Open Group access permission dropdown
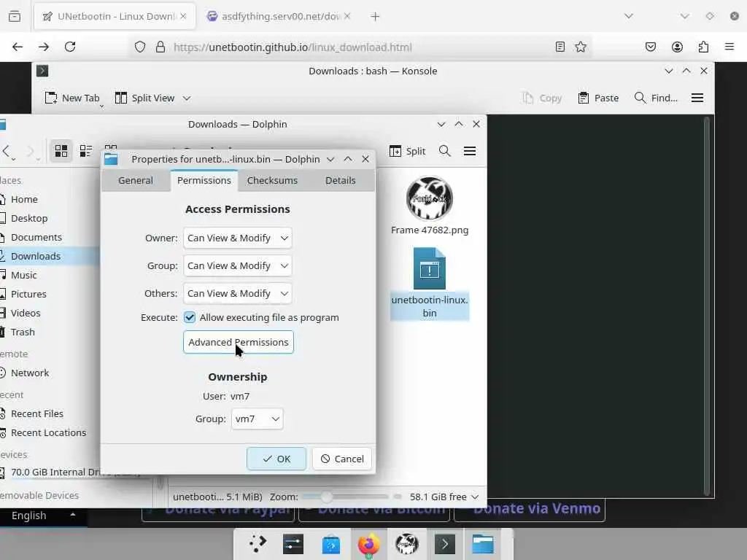Image resolution: width=747 pixels, height=560 pixels. click(x=238, y=265)
